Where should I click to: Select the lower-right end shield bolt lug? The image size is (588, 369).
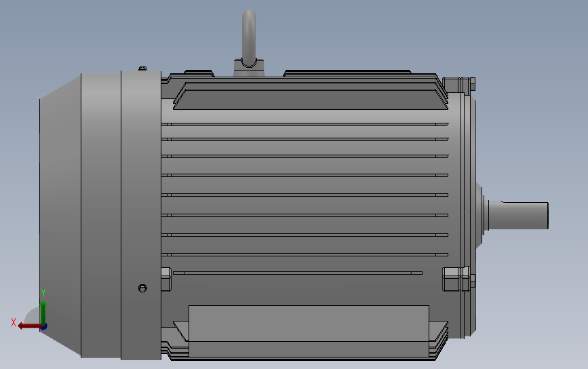(x=459, y=279)
